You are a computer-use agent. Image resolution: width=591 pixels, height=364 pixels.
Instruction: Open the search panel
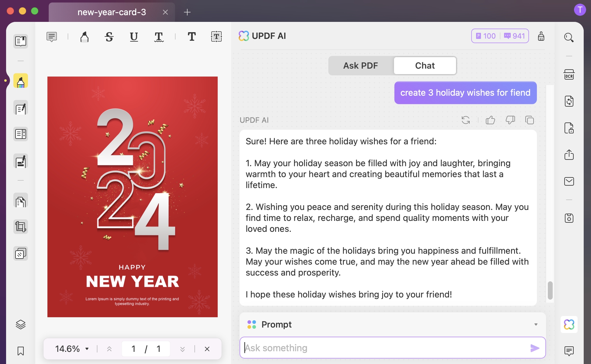coord(569,37)
